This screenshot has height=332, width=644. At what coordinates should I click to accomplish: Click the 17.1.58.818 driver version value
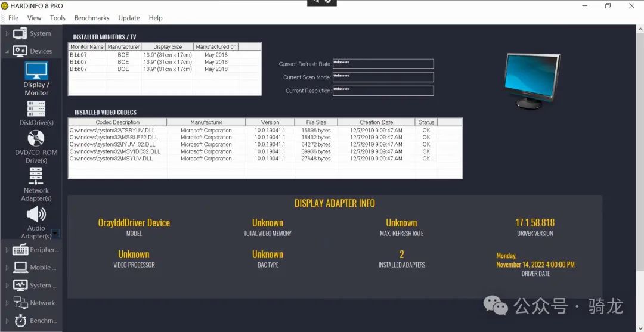click(535, 223)
